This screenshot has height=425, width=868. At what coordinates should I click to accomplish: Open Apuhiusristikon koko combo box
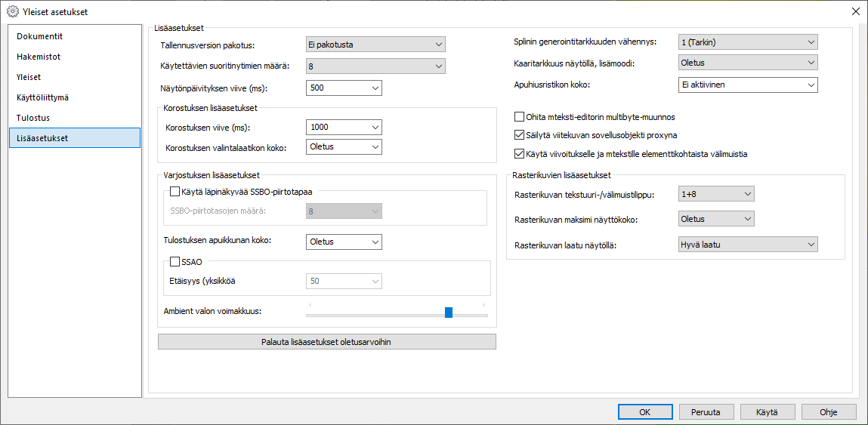[747, 85]
